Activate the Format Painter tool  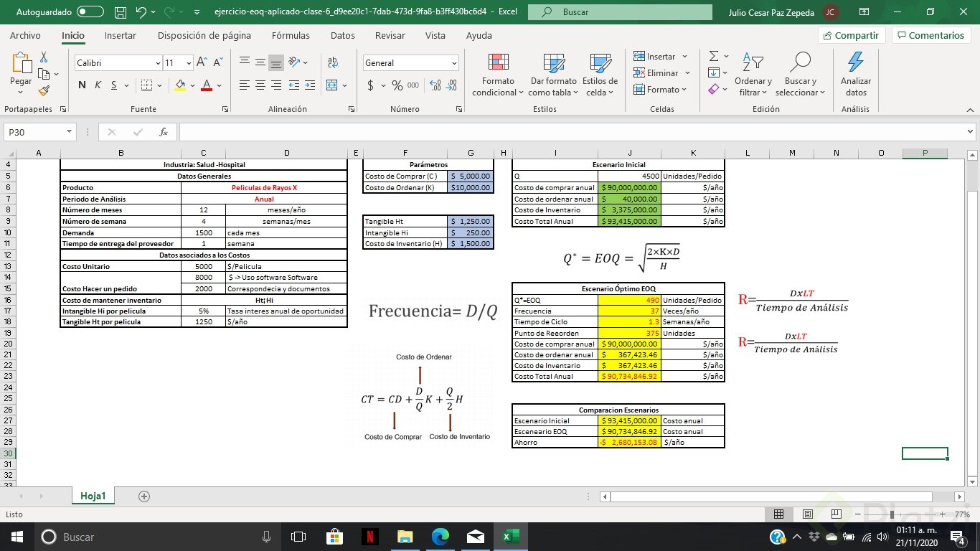(42, 90)
